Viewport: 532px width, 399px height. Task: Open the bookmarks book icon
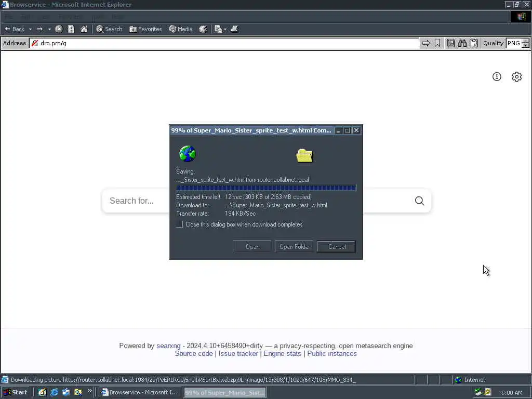click(450, 43)
